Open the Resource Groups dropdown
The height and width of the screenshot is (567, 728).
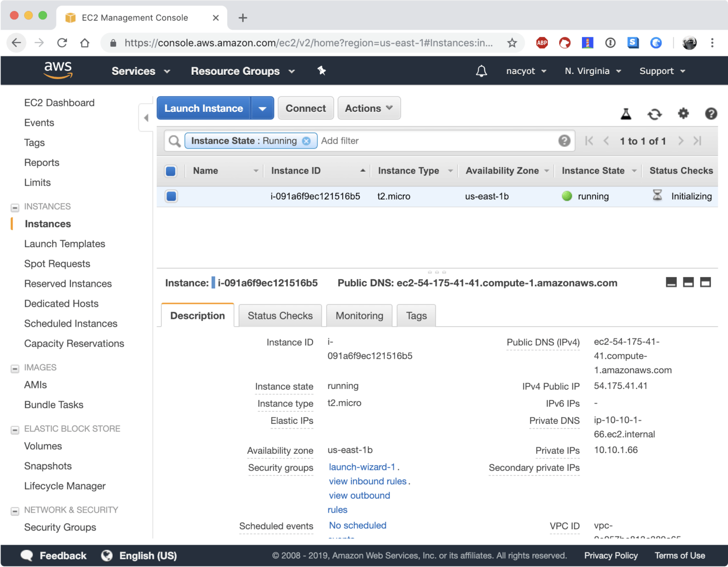243,71
